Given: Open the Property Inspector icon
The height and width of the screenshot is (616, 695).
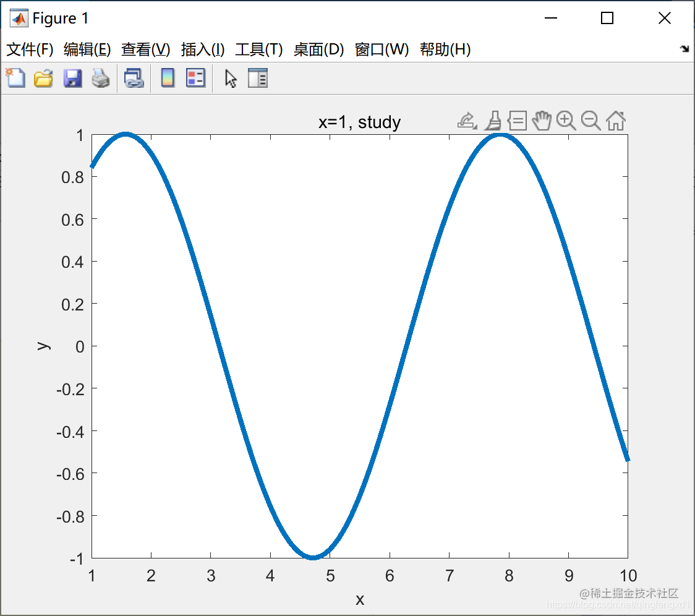Looking at the screenshot, I should pyautogui.click(x=257, y=79).
